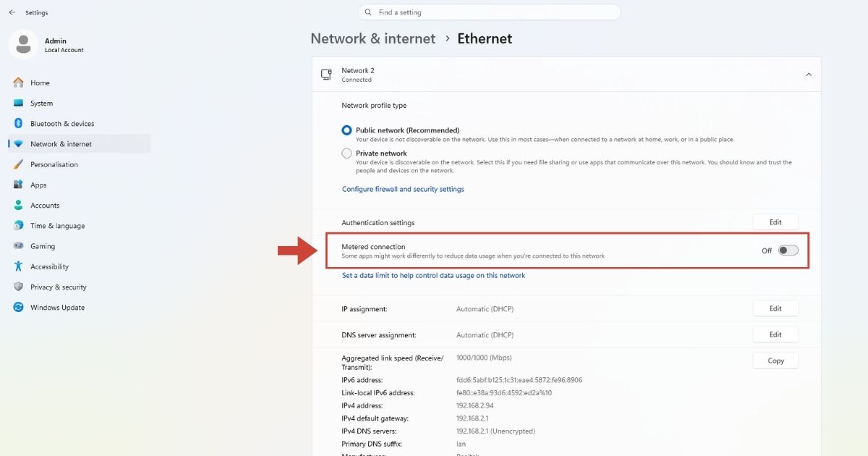Go to Network & internet breadcrumb
Screen dimensions: 868x456
click(373, 38)
